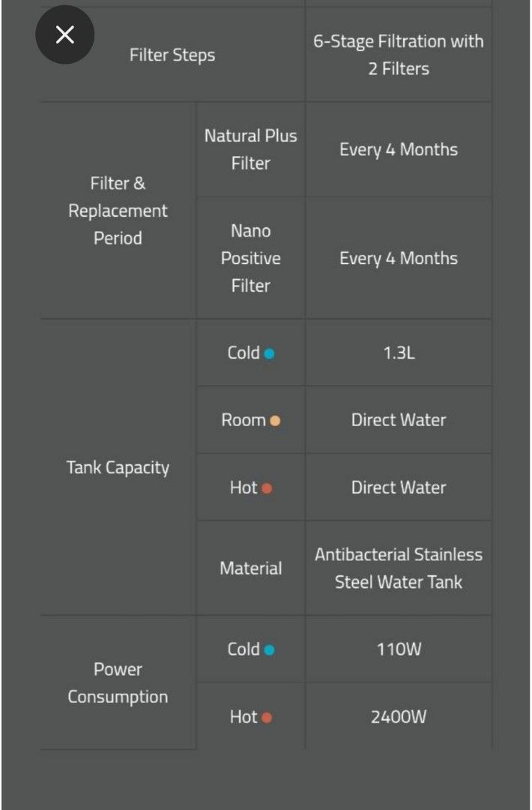
Task: Click the Every 4 Months value
Action: [x=399, y=149]
